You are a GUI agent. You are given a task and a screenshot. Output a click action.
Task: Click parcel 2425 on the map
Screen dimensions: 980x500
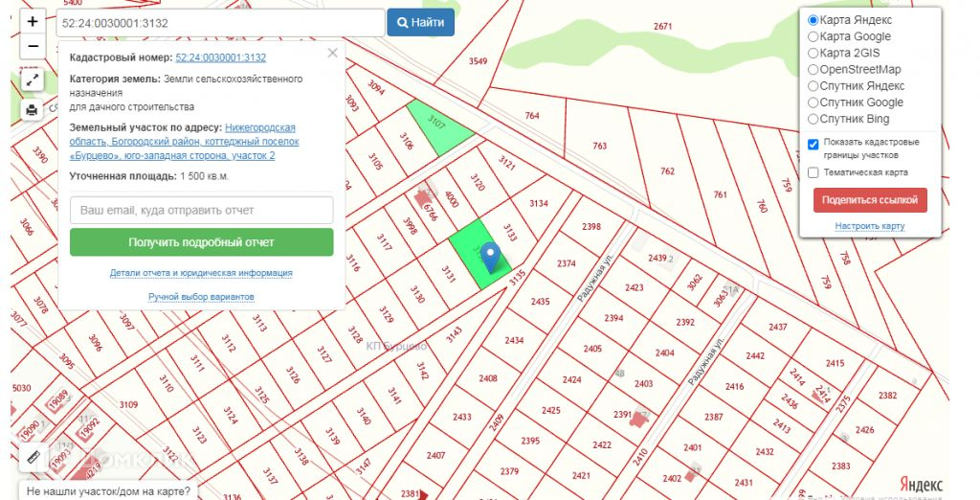click(x=550, y=411)
